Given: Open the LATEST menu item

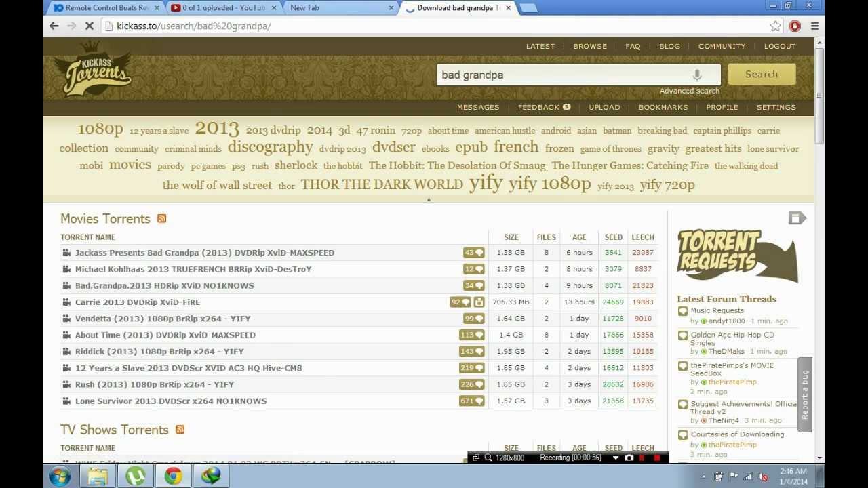Looking at the screenshot, I should (x=540, y=46).
